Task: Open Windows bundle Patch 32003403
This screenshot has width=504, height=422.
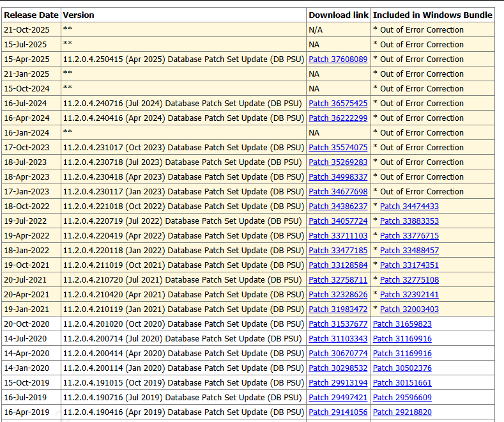Action: point(409,309)
